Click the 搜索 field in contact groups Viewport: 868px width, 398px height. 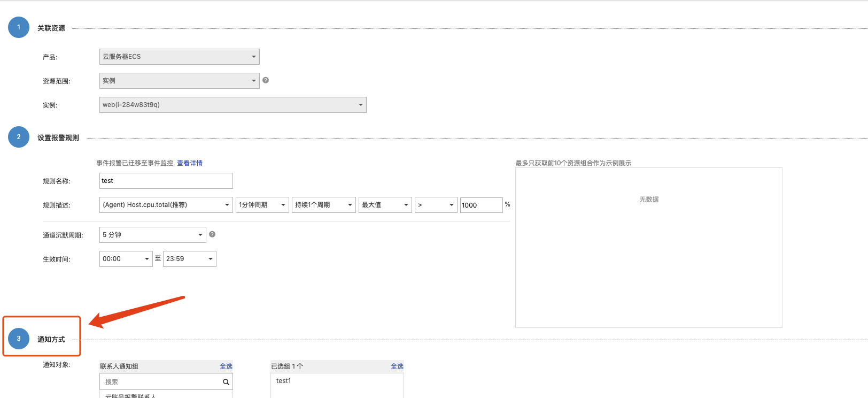click(166, 382)
